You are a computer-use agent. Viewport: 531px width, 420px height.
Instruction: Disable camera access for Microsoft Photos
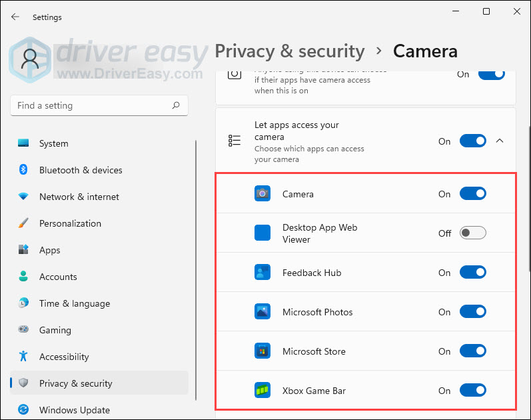pyautogui.click(x=472, y=312)
